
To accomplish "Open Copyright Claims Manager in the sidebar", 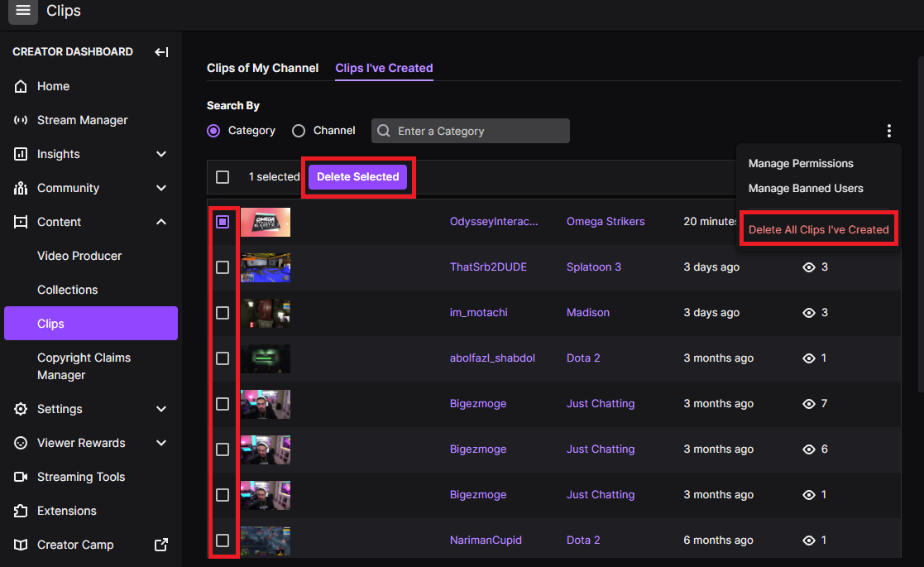I will [84, 367].
